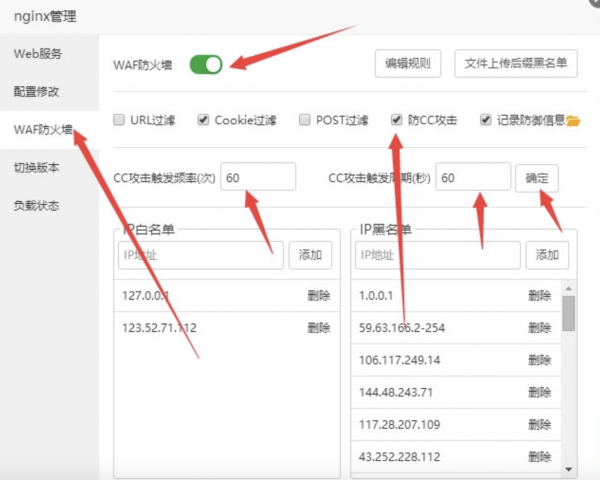Switch to the 配置修改 tab
The image size is (600, 480).
coord(37,92)
